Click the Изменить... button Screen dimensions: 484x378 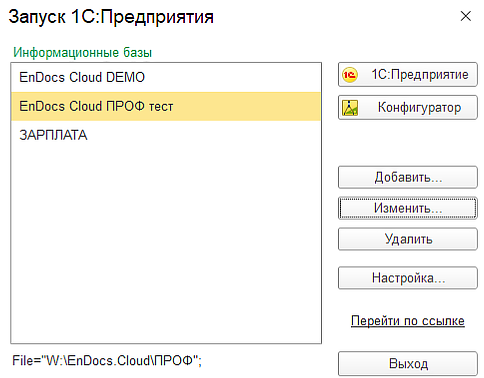408,208
